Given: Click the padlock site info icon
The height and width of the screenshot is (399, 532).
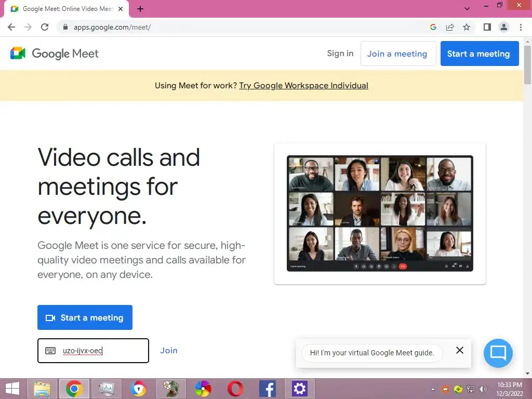Looking at the screenshot, I should [x=65, y=27].
